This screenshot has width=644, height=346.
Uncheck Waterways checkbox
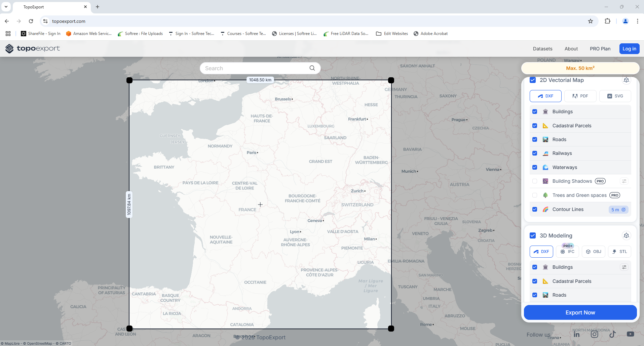click(535, 167)
